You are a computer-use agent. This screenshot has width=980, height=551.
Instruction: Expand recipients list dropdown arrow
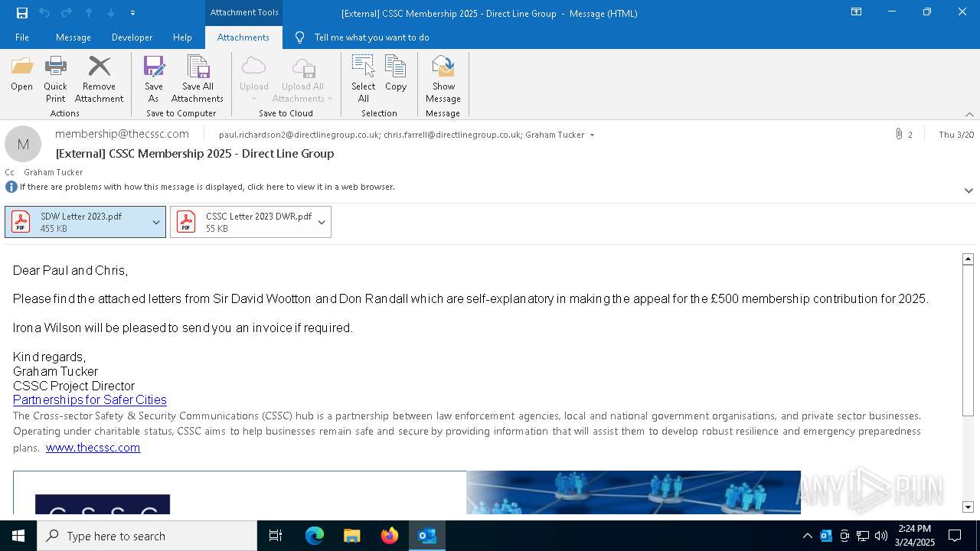[592, 135]
